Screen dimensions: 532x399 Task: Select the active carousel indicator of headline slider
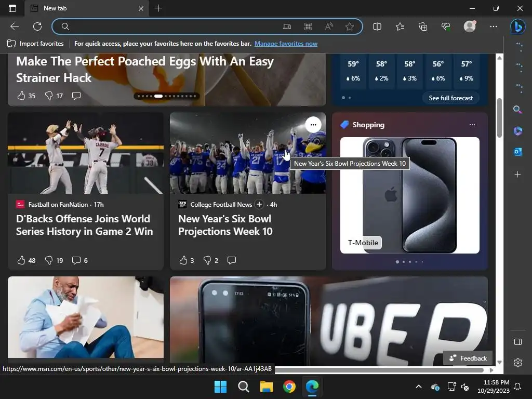click(158, 96)
